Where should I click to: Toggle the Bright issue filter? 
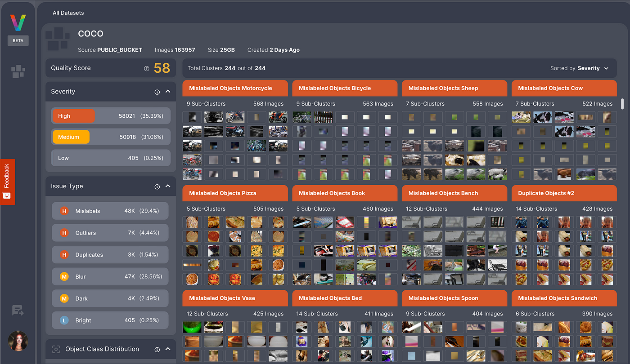point(110,320)
